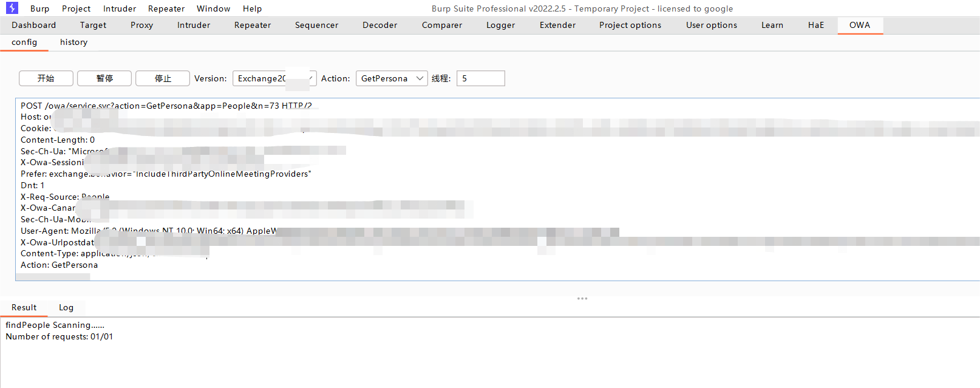Switch to the Repeater tool tab

[x=253, y=25]
